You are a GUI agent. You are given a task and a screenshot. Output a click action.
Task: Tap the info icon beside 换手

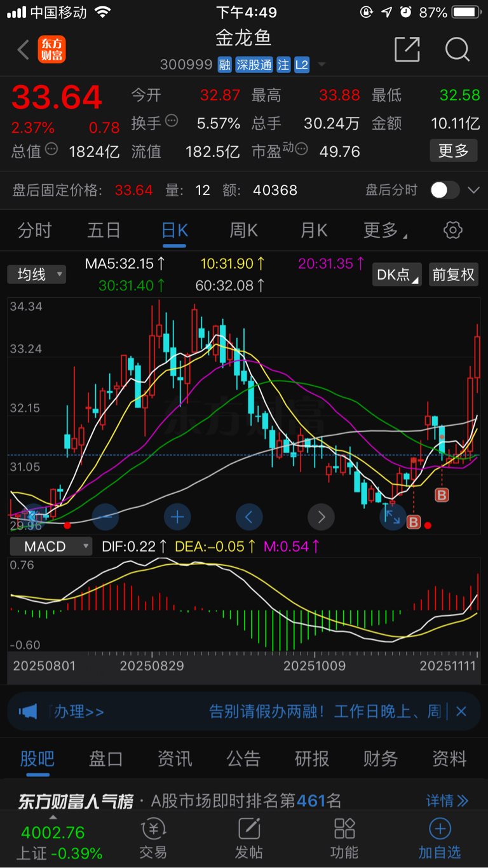pyautogui.click(x=172, y=121)
